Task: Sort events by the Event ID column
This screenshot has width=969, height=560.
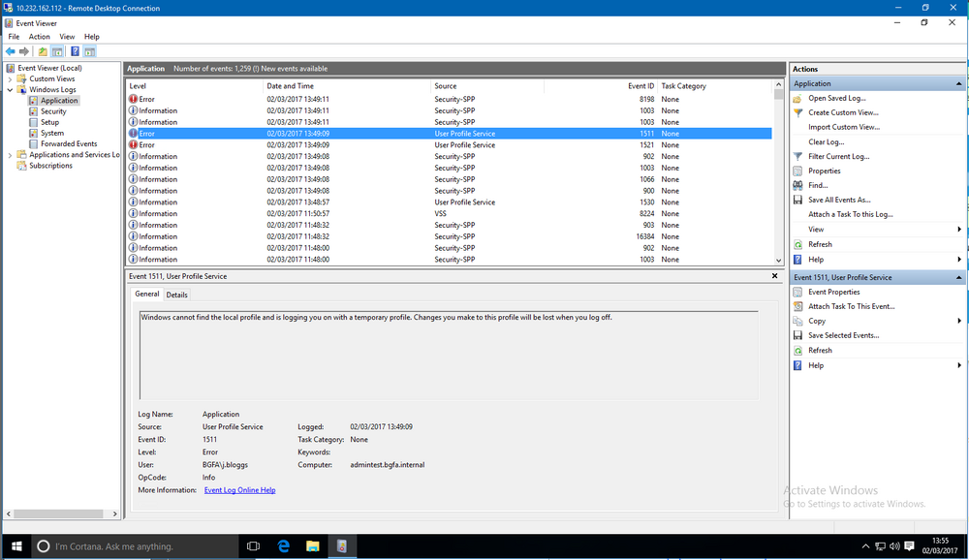Action: [x=601, y=86]
